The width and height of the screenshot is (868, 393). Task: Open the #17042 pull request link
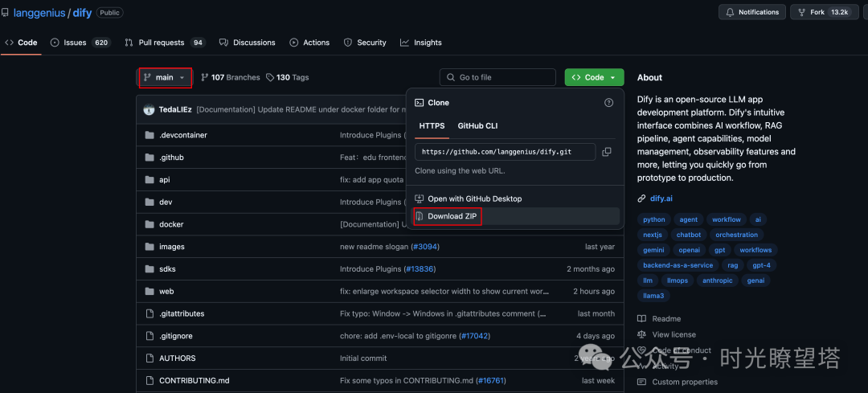click(475, 336)
